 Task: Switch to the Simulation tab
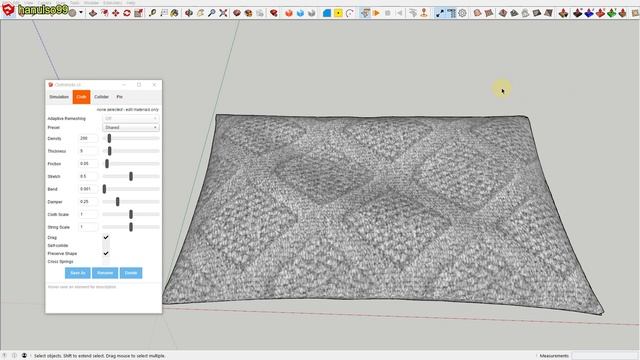59,97
